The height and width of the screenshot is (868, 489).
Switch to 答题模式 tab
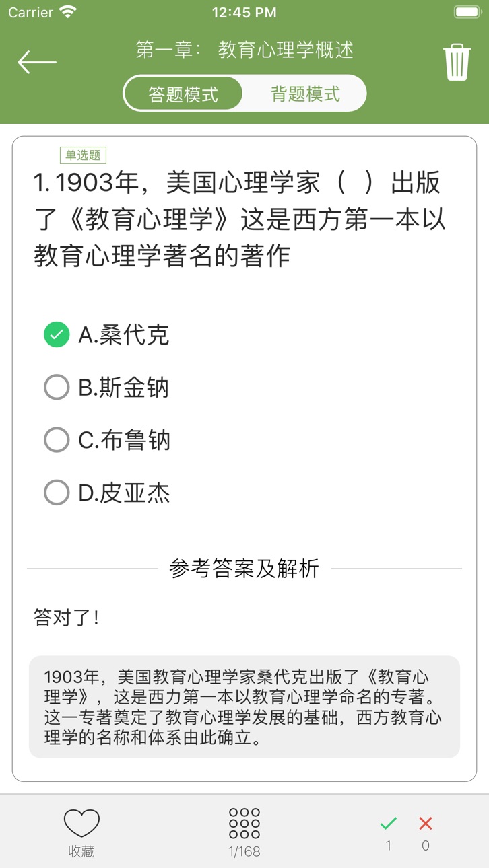click(x=183, y=94)
